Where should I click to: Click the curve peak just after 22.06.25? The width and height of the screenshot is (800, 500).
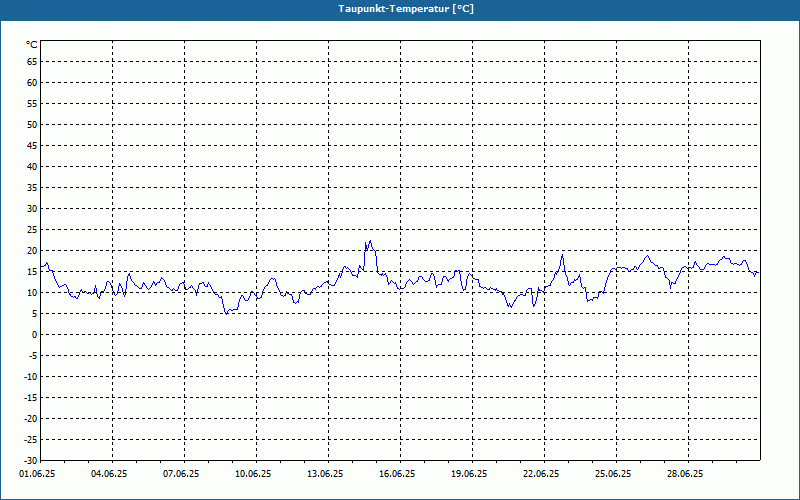[x=562, y=255]
